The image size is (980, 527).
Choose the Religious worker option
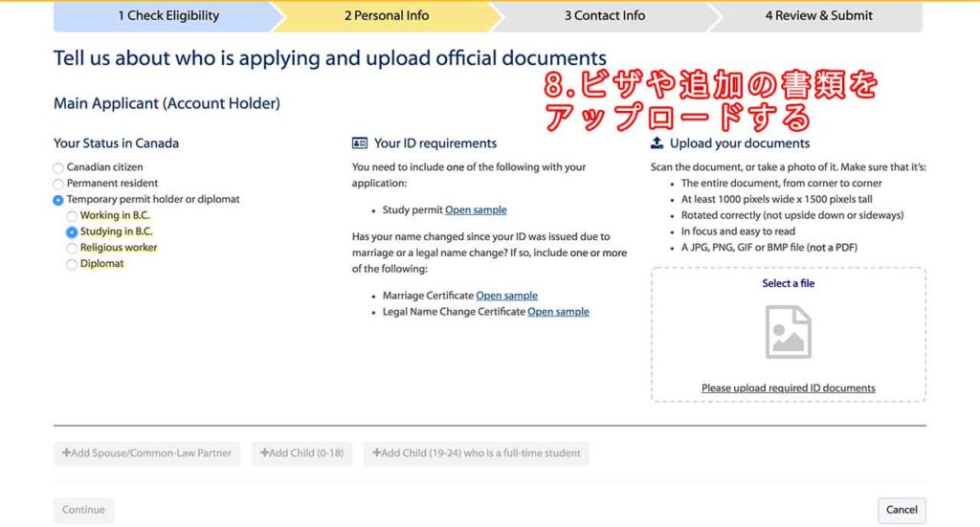coord(72,249)
